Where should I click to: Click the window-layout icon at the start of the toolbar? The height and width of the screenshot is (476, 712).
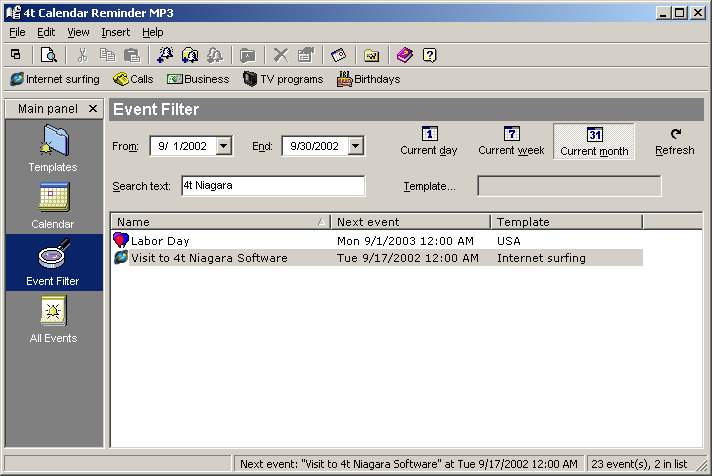[15, 55]
